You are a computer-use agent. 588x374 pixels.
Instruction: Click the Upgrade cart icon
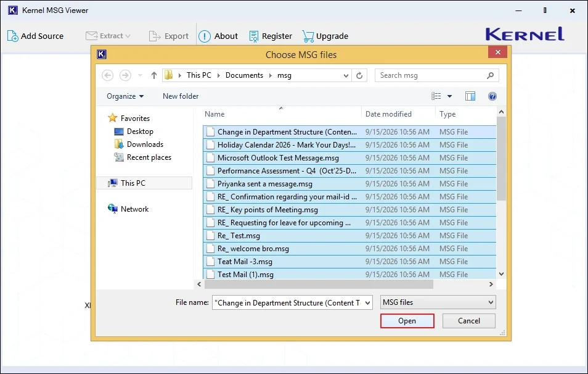click(x=308, y=36)
